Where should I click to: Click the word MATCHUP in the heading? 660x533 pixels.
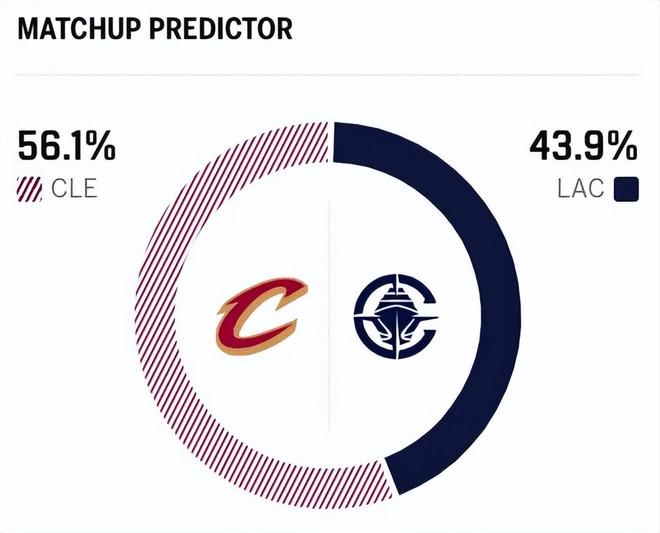pos(79,28)
